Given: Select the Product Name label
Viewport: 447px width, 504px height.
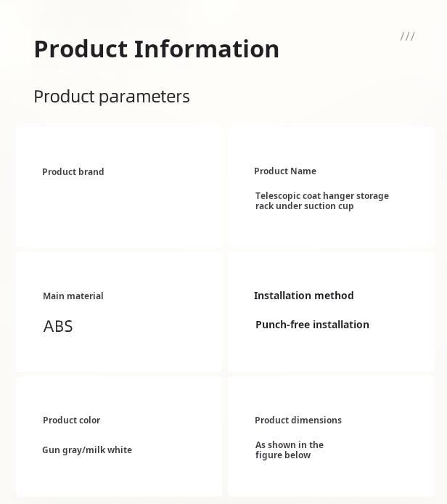Looking at the screenshot, I should (285, 171).
